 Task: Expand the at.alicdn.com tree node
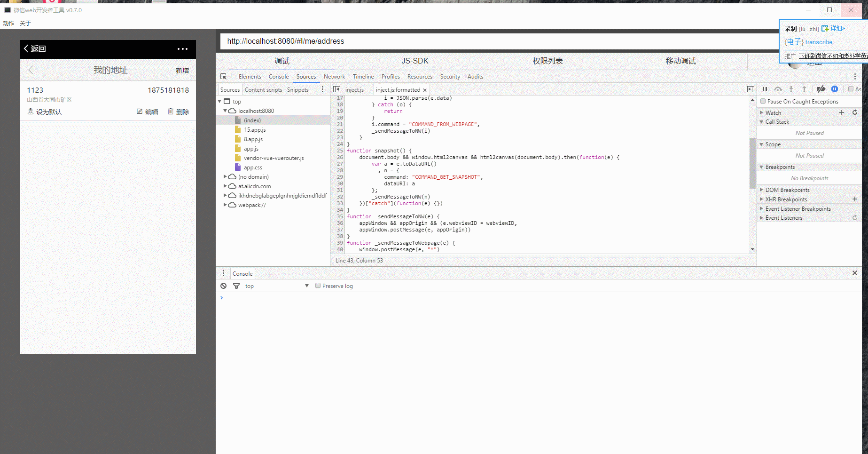pyautogui.click(x=225, y=186)
